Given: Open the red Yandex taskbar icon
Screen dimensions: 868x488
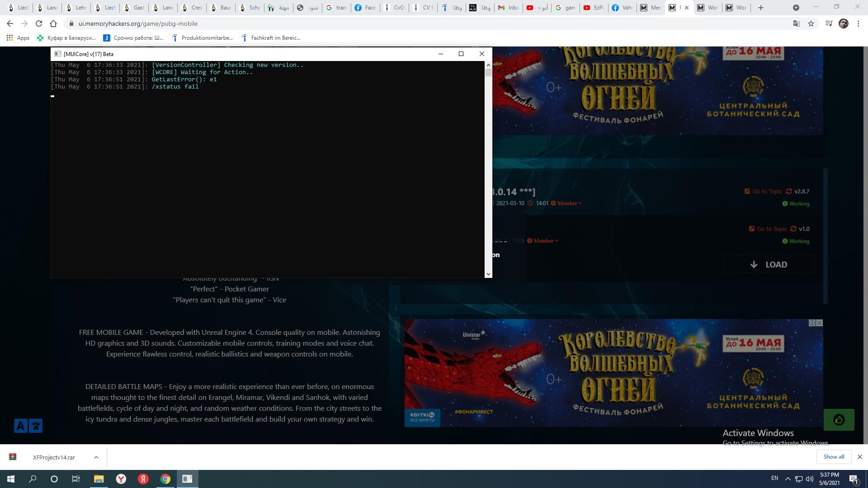Looking at the screenshot, I should 143,479.
